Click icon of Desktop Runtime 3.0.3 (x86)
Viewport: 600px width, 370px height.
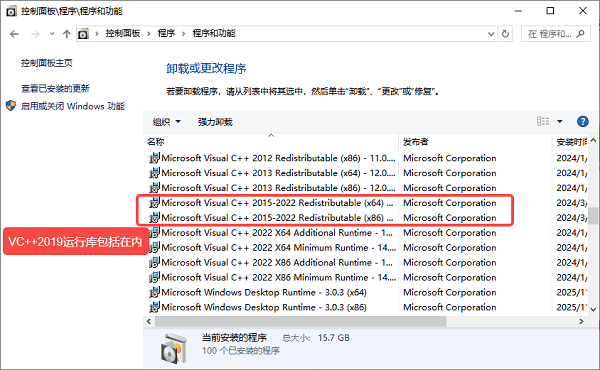[x=154, y=307]
